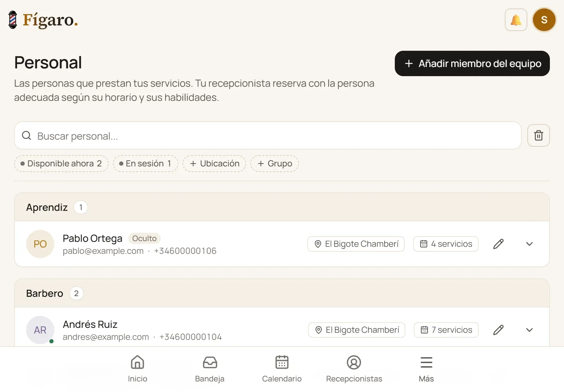Edit Andrés Ruiz with the pencil icon
The width and height of the screenshot is (564, 392).
coord(498,330)
